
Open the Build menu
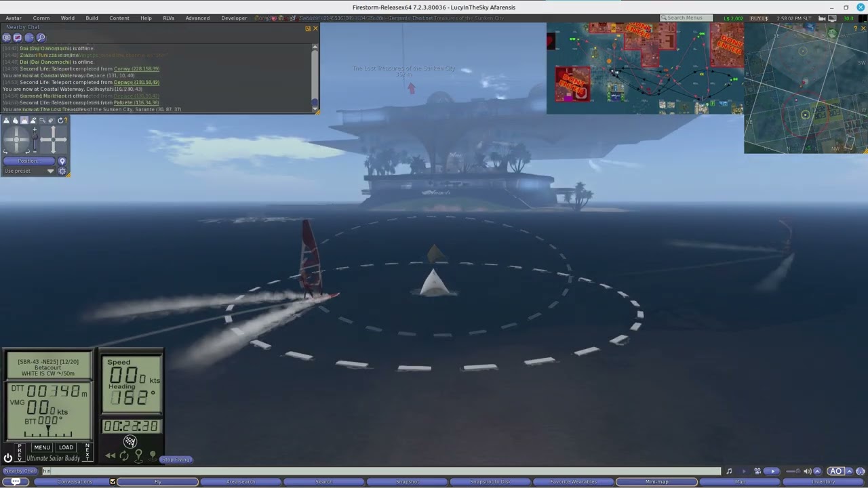pyautogui.click(x=92, y=18)
